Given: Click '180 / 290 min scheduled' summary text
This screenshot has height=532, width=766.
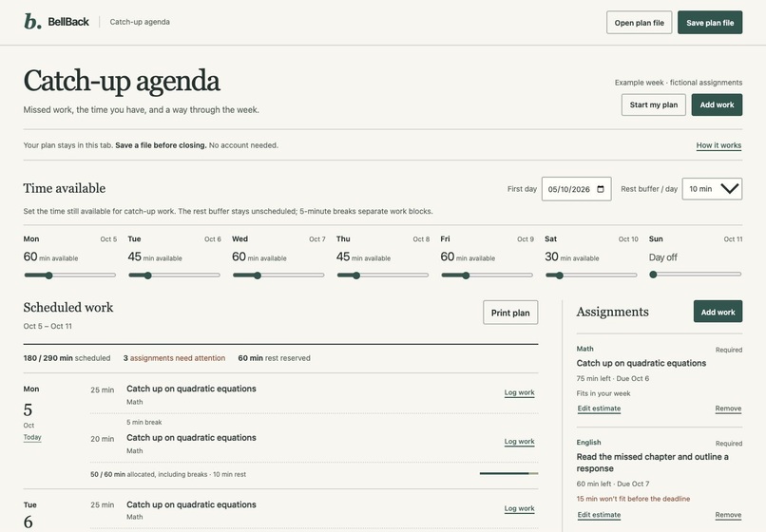Looking at the screenshot, I should (x=67, y=358).
